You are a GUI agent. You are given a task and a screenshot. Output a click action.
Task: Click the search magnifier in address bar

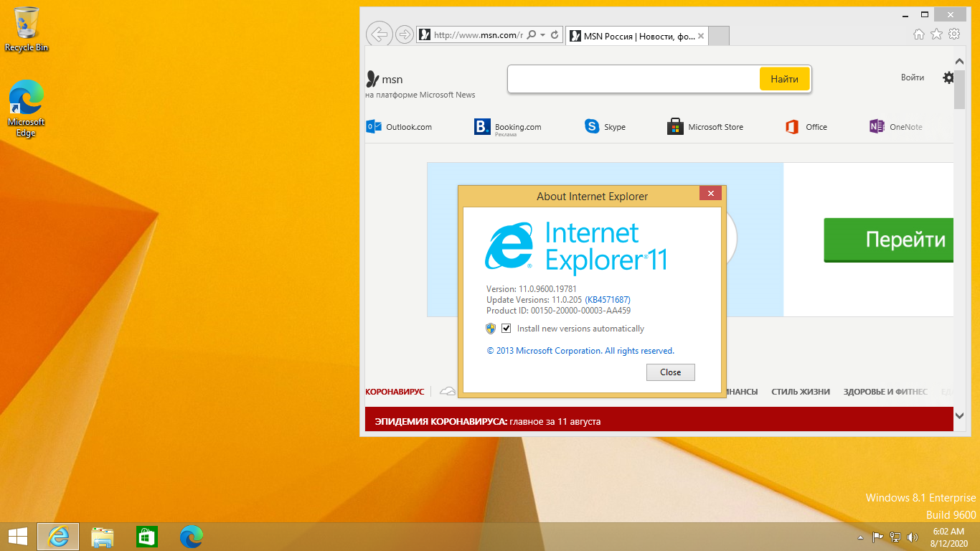click(532, 34)
